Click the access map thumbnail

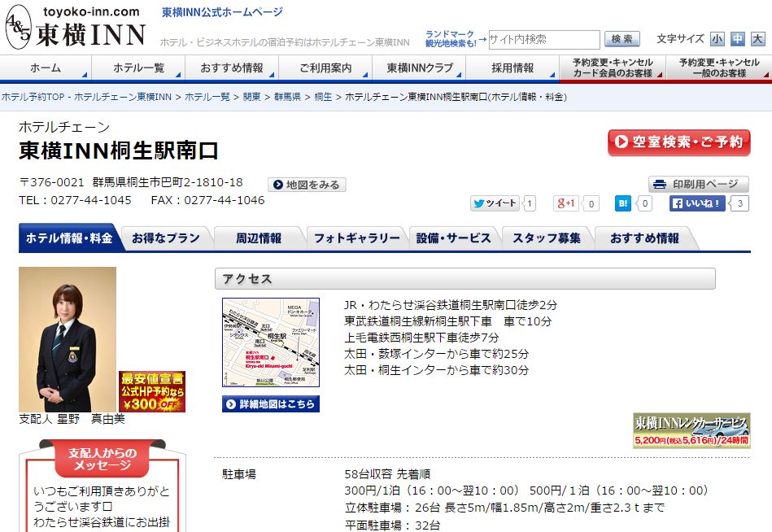271,342
